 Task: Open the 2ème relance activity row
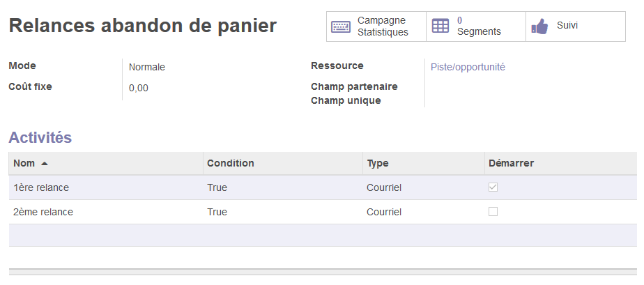[43, 212]
